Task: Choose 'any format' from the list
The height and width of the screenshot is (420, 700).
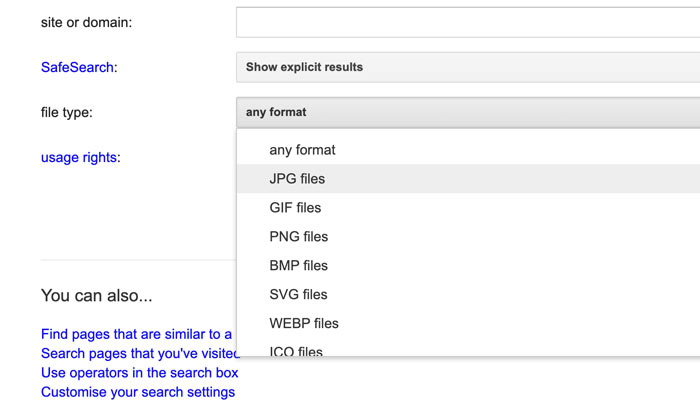Action: 302,150
